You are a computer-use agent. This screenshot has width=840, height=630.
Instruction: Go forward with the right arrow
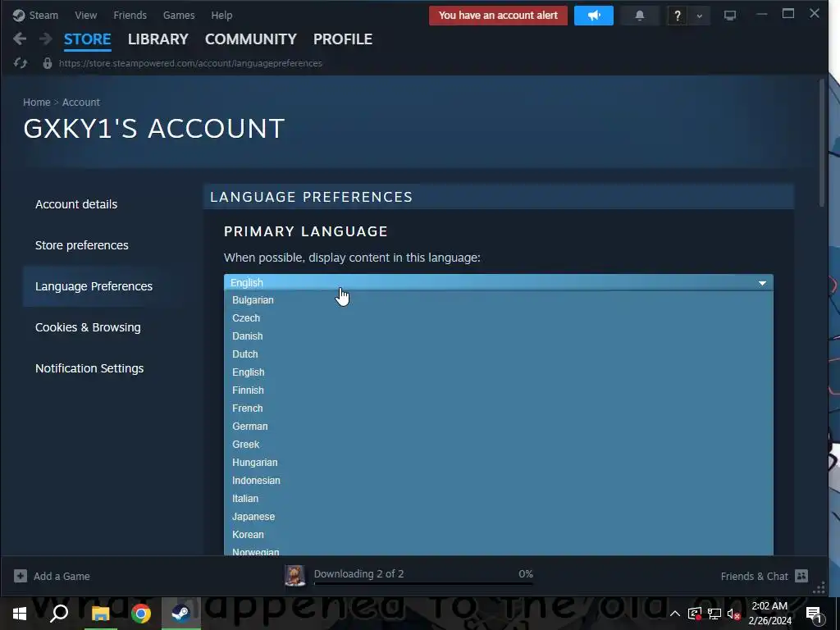tap(46, 39)
